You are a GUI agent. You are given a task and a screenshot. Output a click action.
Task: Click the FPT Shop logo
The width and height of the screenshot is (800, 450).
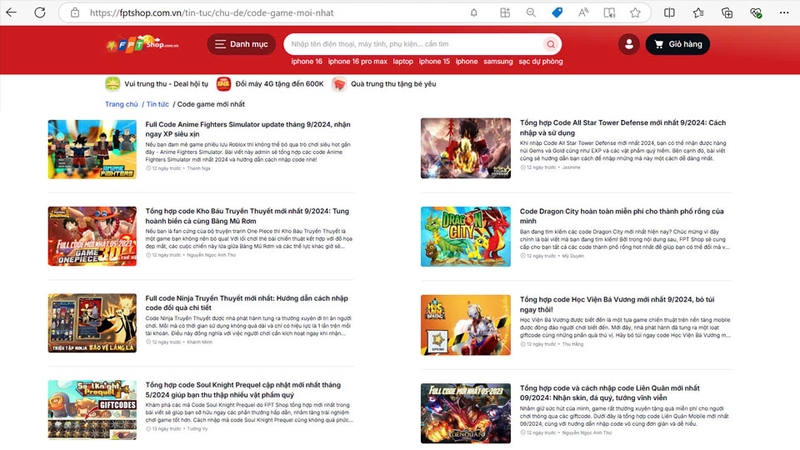(142, 44)
